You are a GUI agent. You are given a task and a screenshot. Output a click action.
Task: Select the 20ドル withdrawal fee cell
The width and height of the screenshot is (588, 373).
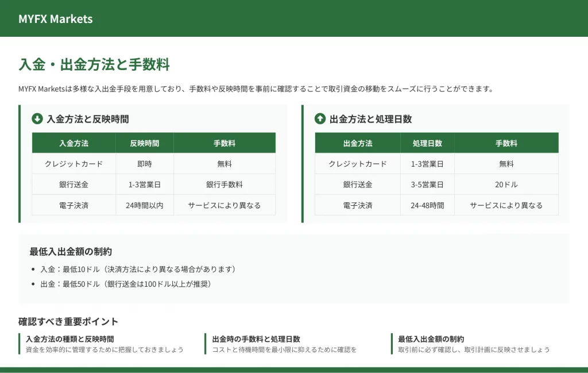click(506, 184)
